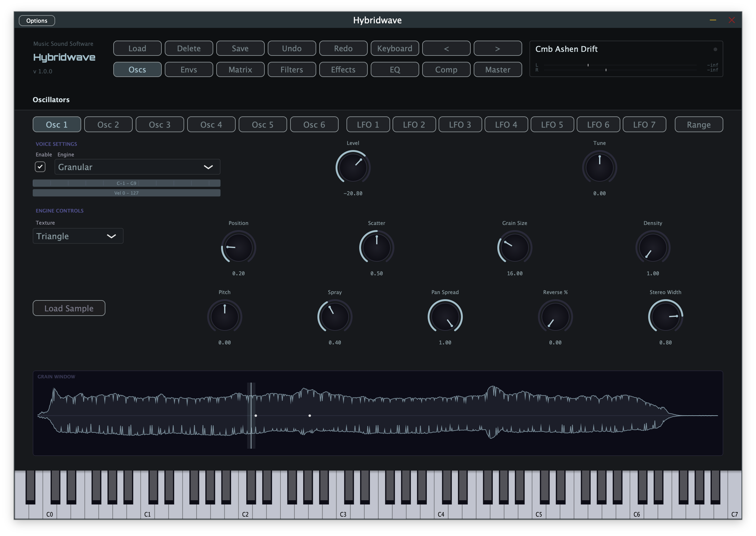Click the 0.80 Stereo Width value

click(x=665, y=342)
